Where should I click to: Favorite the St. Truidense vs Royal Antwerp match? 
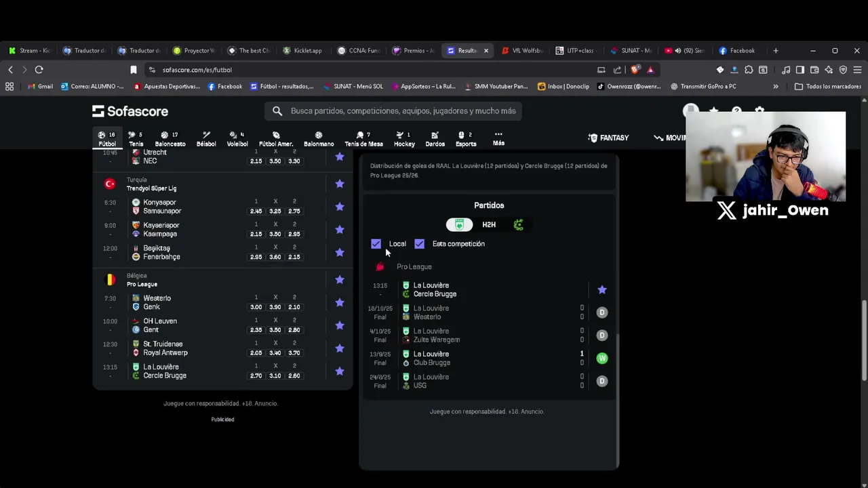click(340, 348)
